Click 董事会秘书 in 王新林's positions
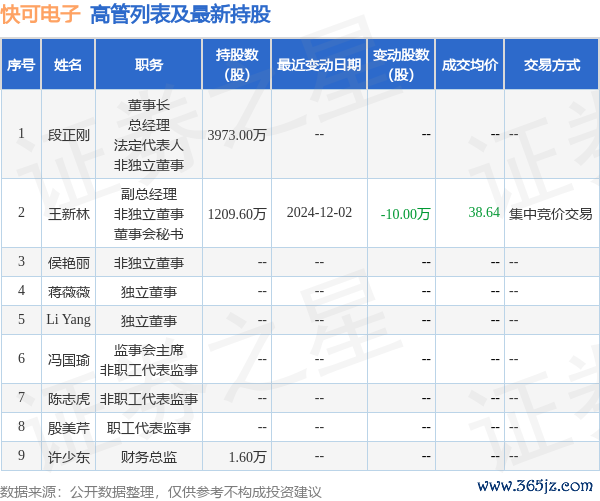Image resolution: width=600 pixels, height=501 pixels. [148, 234]
